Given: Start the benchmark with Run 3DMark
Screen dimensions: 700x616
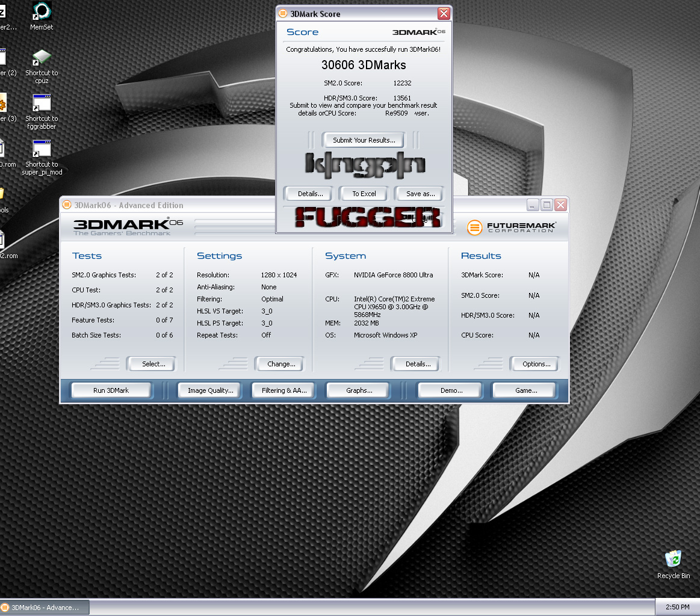Looking at the screenshot, I should coord(111,390).
